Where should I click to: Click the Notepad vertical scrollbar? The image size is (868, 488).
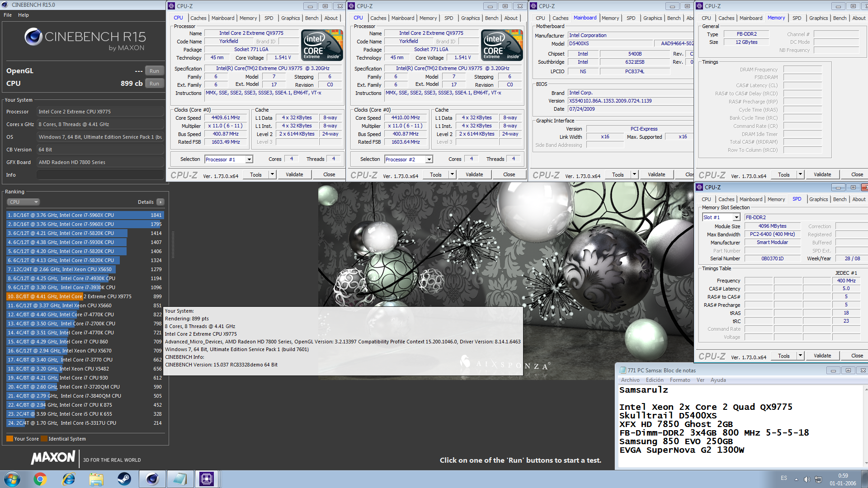click(x=865, y=426)
